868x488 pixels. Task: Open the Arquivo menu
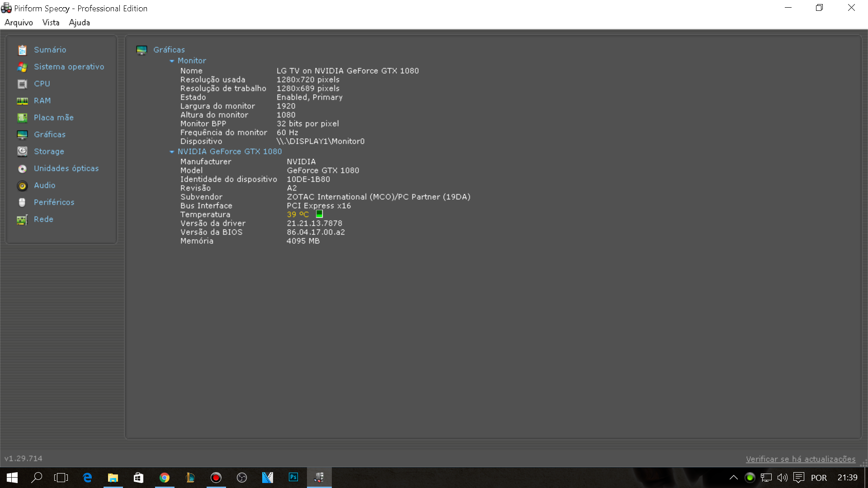pos(19,23)
